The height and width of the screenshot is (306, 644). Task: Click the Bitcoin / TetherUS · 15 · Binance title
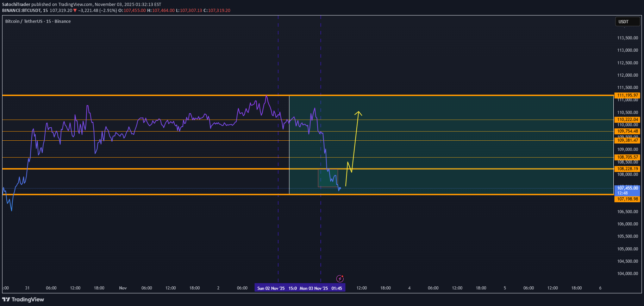point(38,21)
